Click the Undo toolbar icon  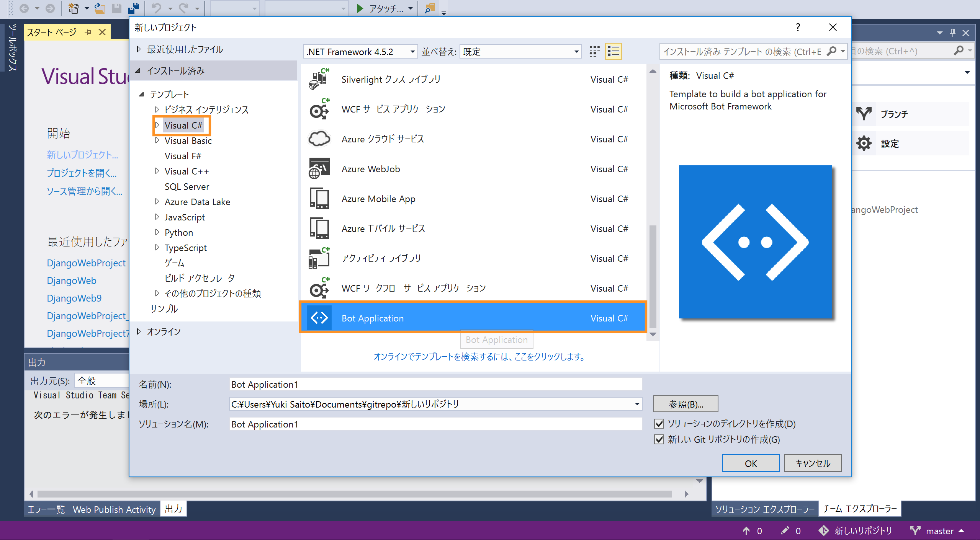click(157, 8)
